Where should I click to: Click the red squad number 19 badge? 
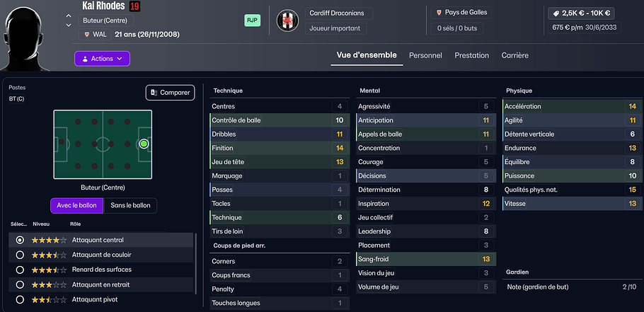click(x=134, y=6)
